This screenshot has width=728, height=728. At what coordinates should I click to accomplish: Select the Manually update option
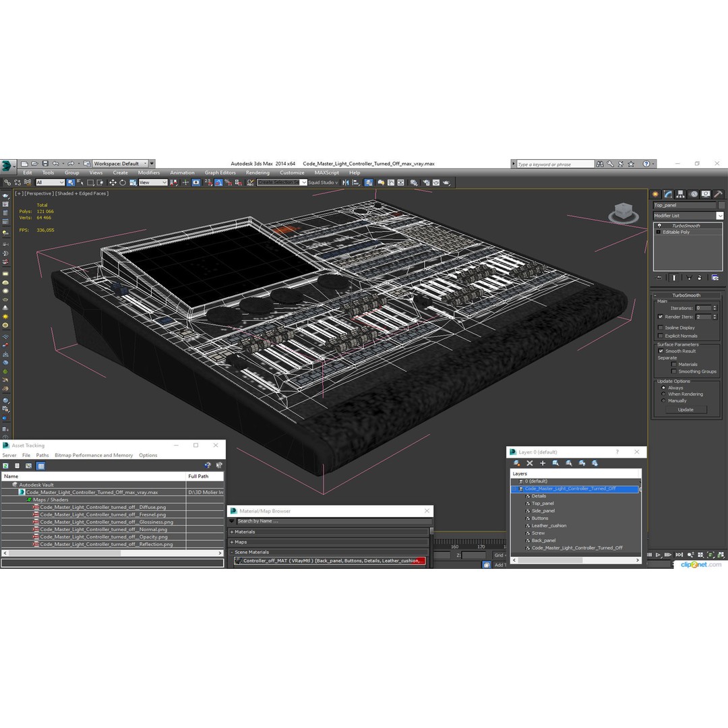[x=663, y=400]
